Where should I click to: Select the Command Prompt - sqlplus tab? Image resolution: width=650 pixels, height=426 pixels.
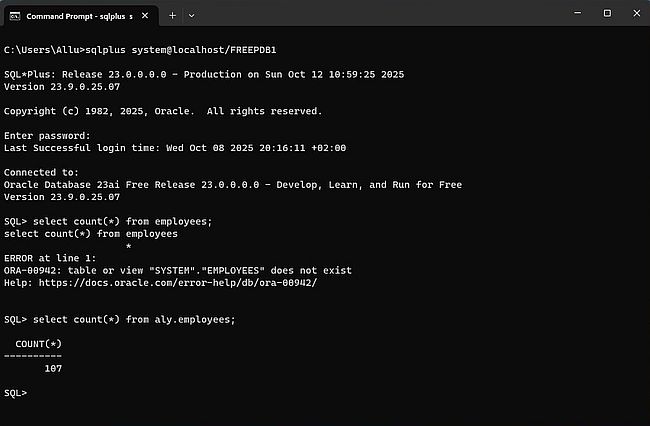tap(75, 14)
